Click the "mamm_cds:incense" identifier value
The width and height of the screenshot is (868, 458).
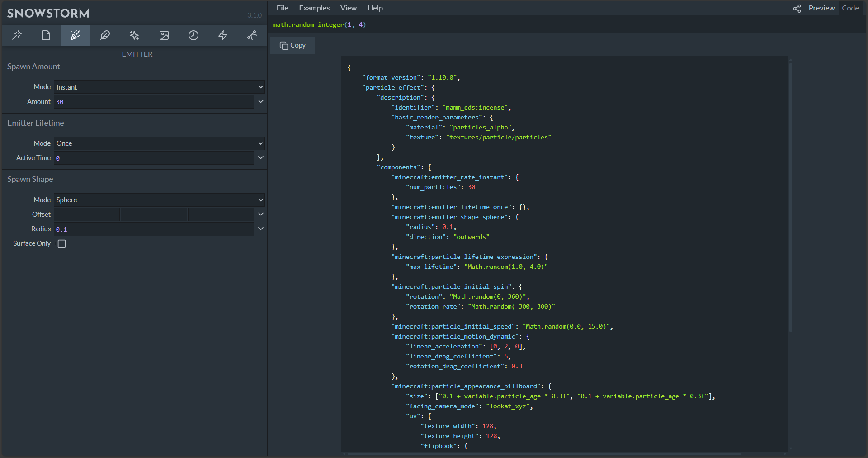[475, 108]
